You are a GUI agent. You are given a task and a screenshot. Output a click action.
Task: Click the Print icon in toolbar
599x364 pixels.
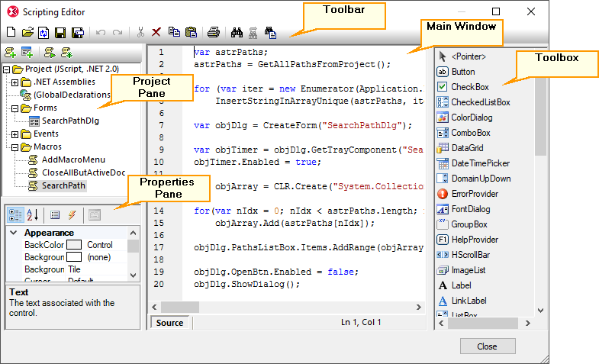pos(214,33)
